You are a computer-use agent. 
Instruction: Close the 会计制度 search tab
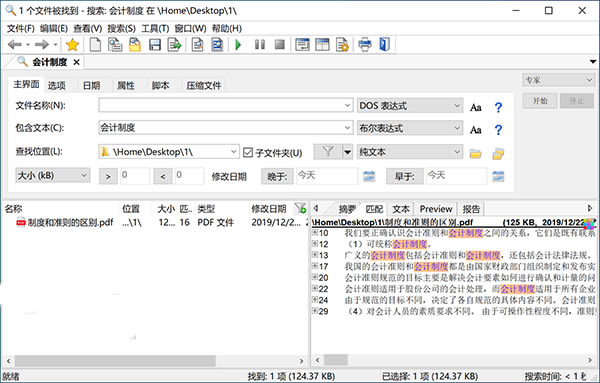coord(77,62)
